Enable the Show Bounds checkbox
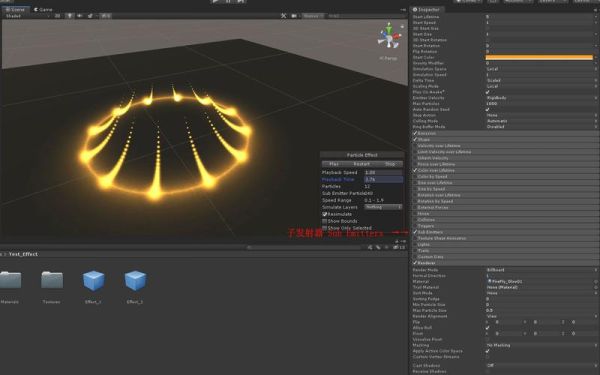The height and width of the screenshot is (375, 600). pos(324,221)
